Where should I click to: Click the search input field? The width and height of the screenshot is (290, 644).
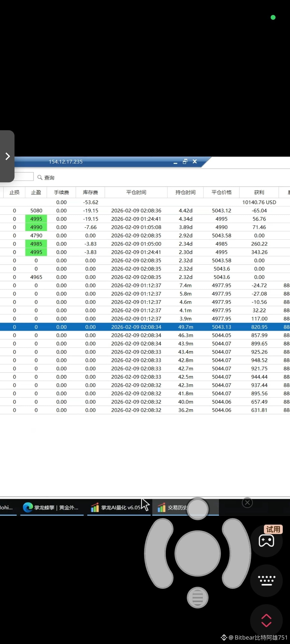coord(24,177)
